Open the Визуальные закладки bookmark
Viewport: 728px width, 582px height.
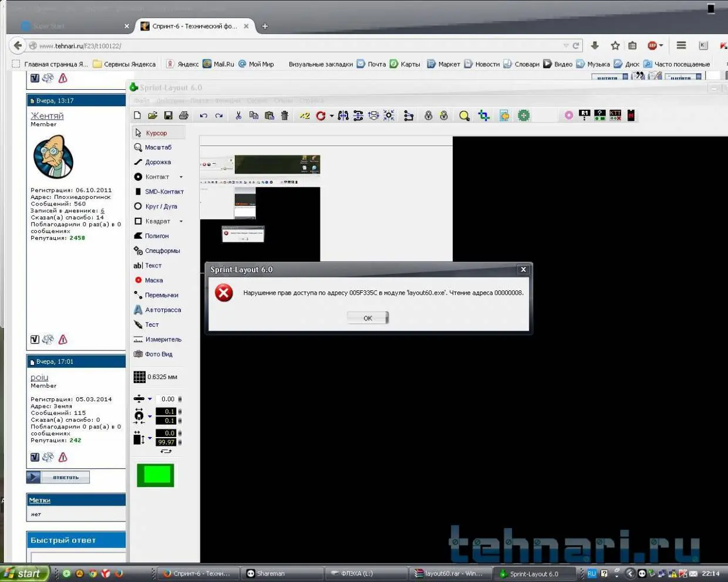tap(321, 64)
